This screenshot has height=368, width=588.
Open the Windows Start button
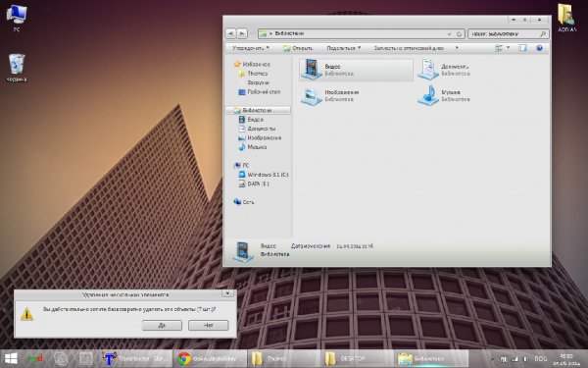point(11,358)
